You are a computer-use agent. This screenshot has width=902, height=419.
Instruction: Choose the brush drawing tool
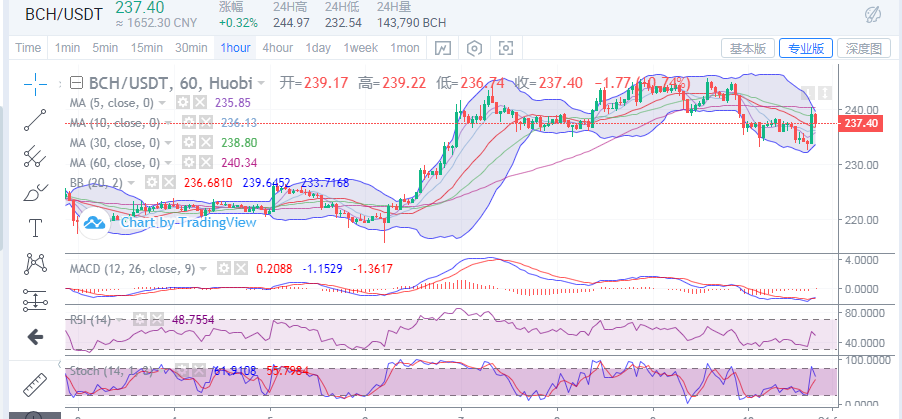click(x=36, y=191)
